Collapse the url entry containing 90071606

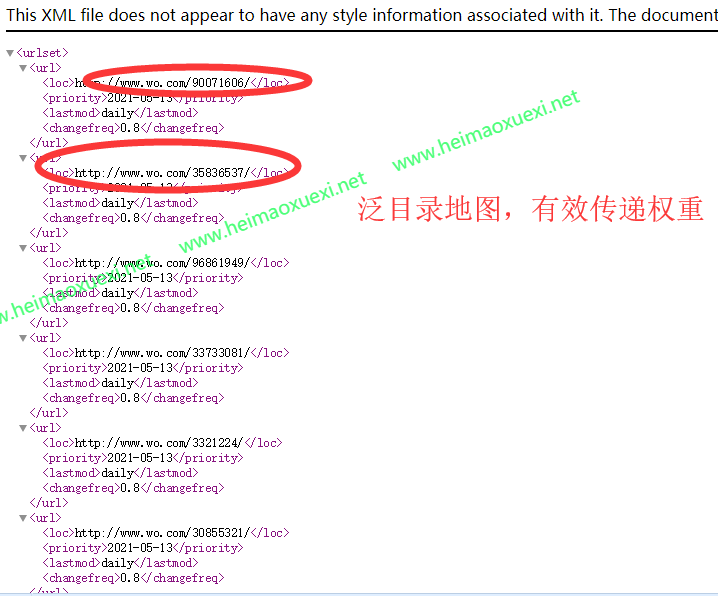click(24, 68)
